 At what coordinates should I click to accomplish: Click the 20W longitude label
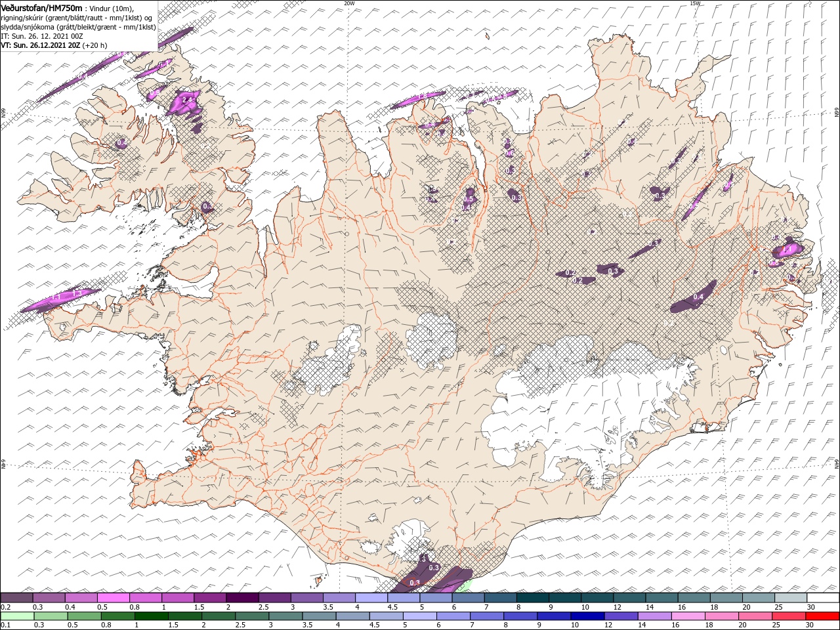pos(349,3)
